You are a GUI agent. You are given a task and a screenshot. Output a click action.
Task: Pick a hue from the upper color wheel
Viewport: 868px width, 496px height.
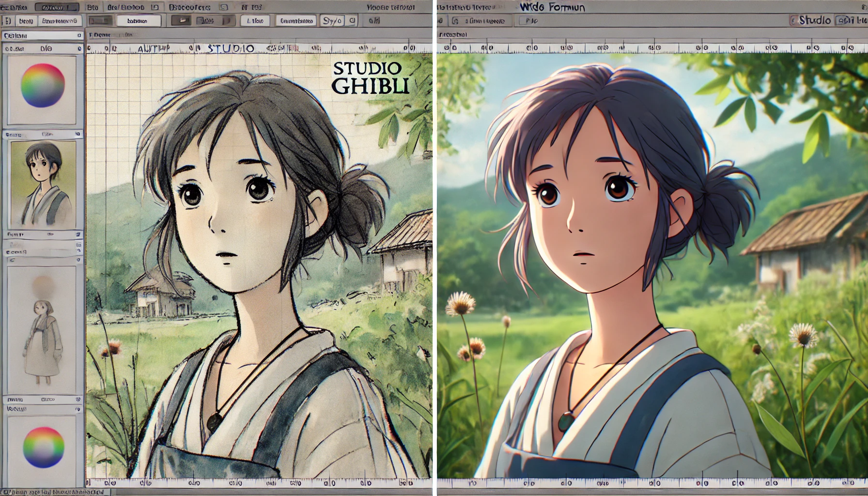coord(43,86)
